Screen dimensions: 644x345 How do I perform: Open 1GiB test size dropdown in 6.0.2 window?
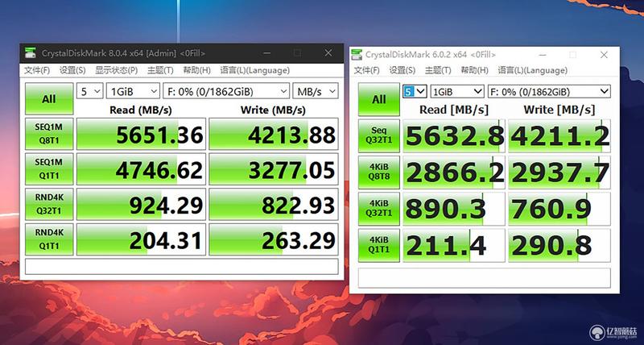(x=457, y=91)
